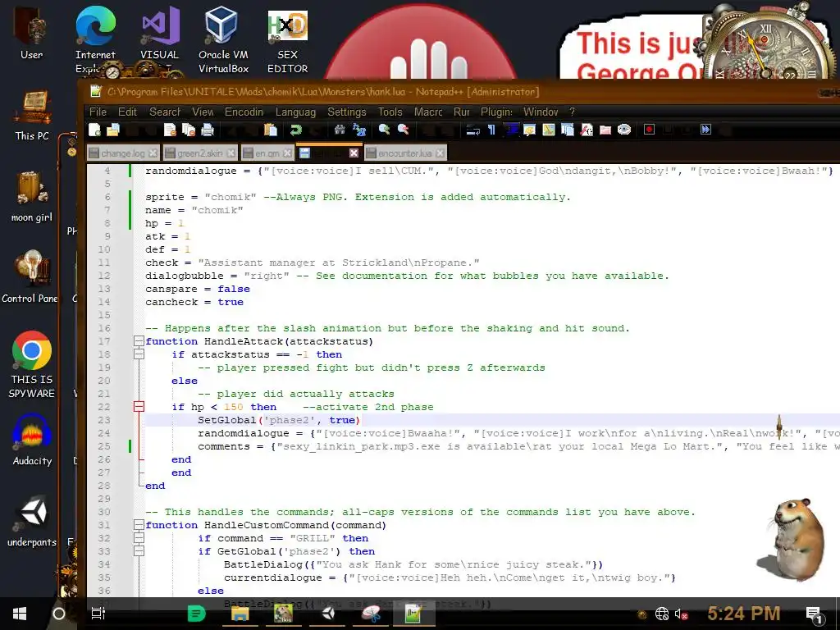The height and width of the screenshot is (630, 840).
Task: Collapse the HandleAttack function fold marker
Action: [139, 341]
